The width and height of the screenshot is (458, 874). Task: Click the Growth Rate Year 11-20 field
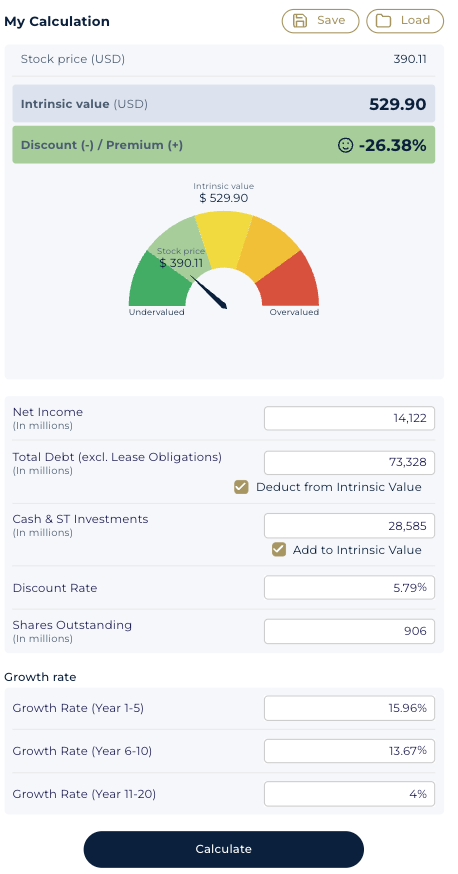(x=349, y=794)
